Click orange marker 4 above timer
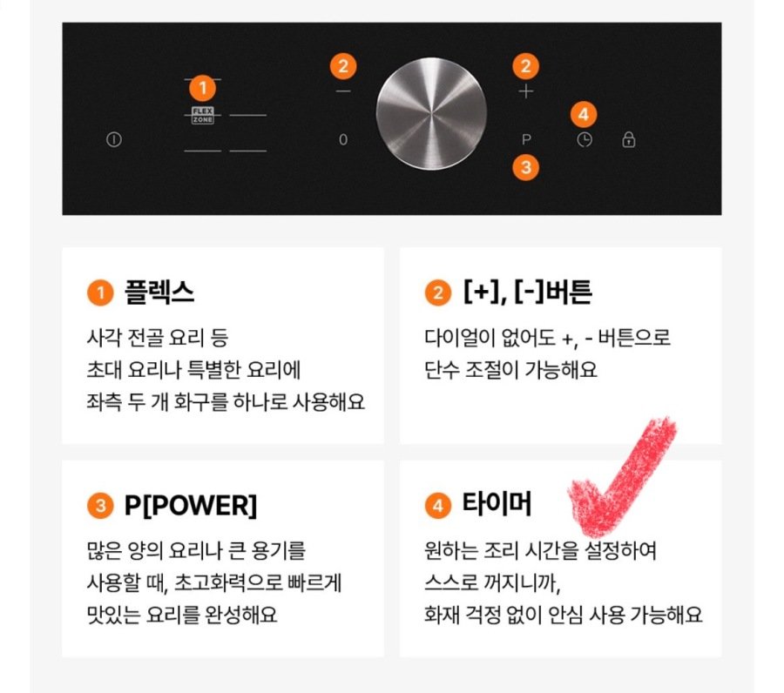Screen dimensions: 784x693 tap(584, 115)
